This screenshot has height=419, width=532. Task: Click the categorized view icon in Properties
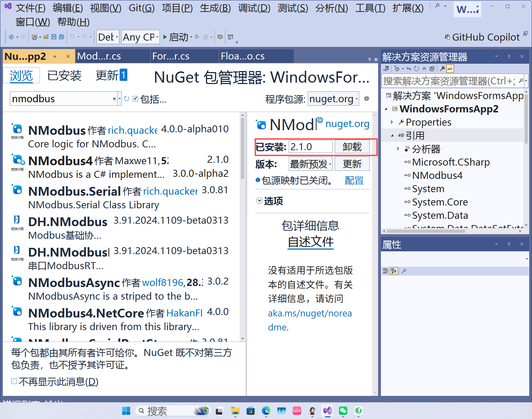pos(386,271)
